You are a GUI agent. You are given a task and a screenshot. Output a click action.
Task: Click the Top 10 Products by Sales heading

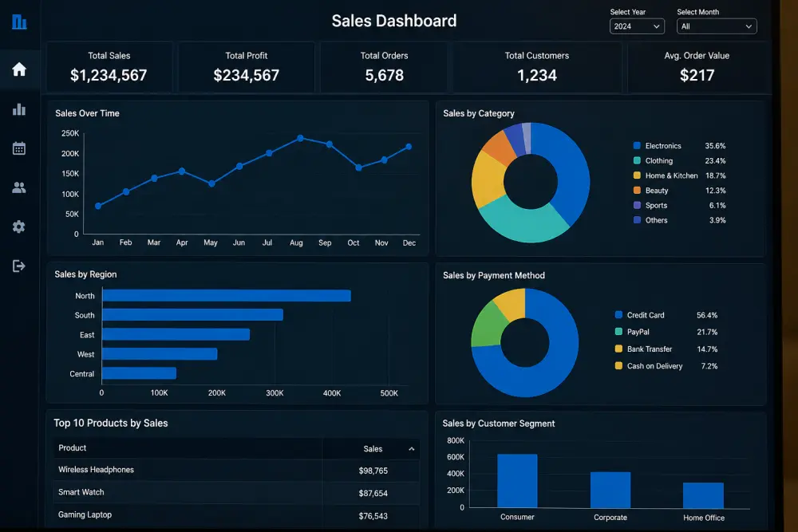(110, 424)
